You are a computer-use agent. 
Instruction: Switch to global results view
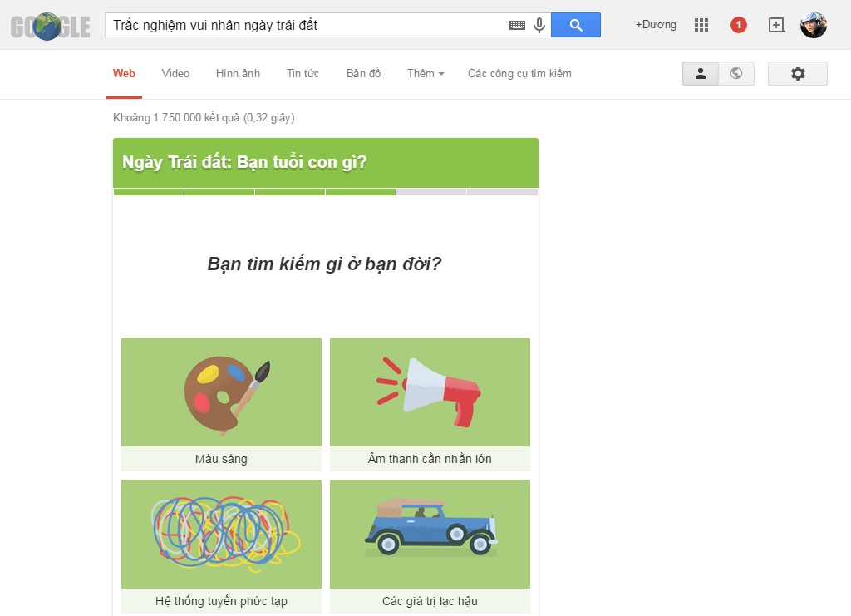[x=736, y=74]
